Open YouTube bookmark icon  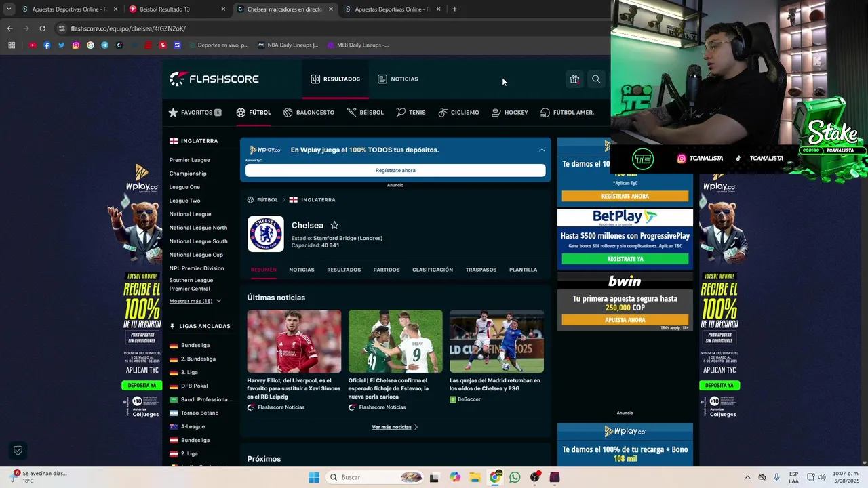[x=32, y=45]
